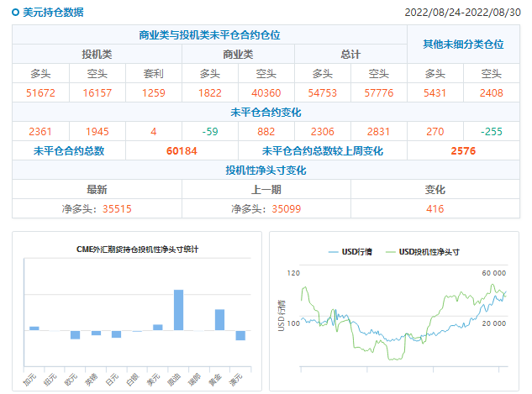Click the date range 2022/08/24-2022/08/30
Viewport: 532px width, 394px height.
tap(461, 13)
